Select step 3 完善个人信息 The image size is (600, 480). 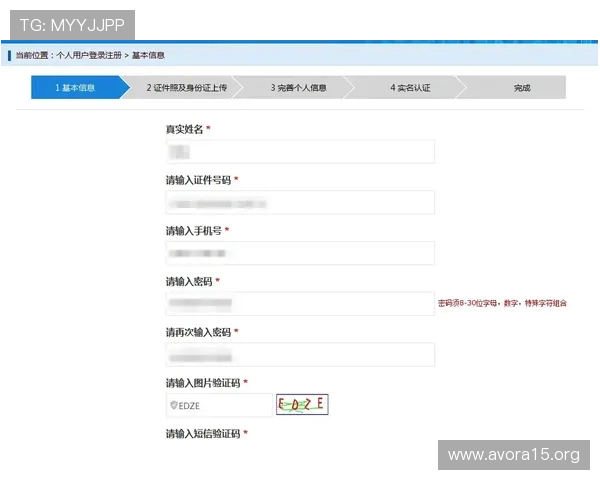pyautogui.click(x=298, y=88)
